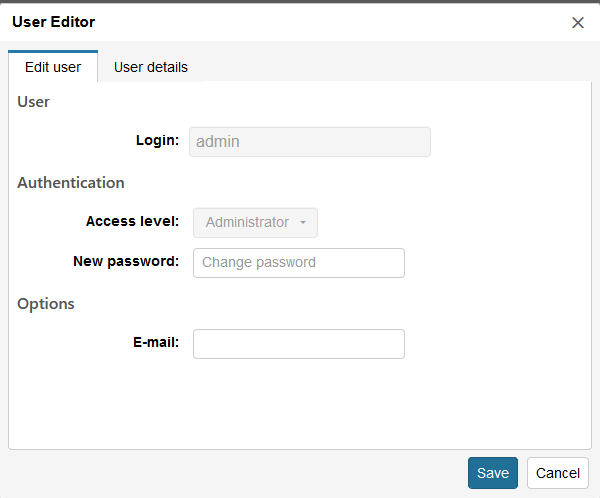Image resolution: width=600 pixels, height=498 pixels.
Task: Click the caret arrow beside Administrator
Action: [303, 222]
